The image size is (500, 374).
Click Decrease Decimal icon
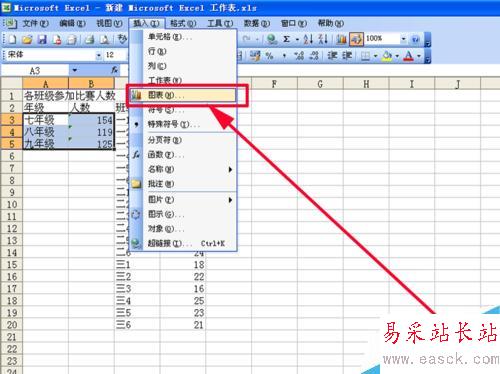coord(314,56)
